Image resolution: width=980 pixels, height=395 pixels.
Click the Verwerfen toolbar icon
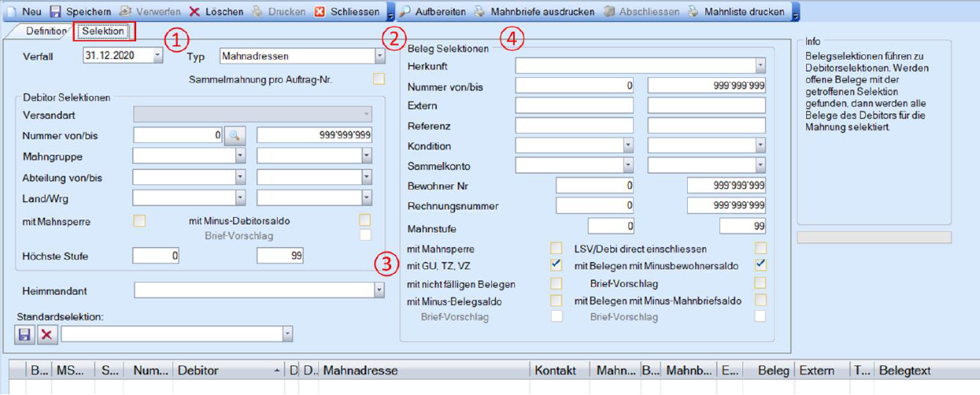click(126, 12)
